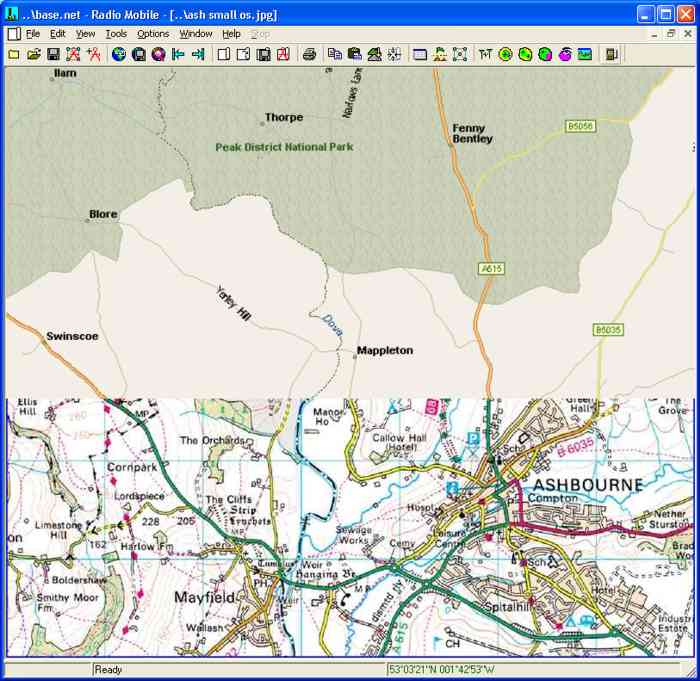Click the greyed-out Stop menu item
This screenshot has width=700, height=681.
click(260, 34)
